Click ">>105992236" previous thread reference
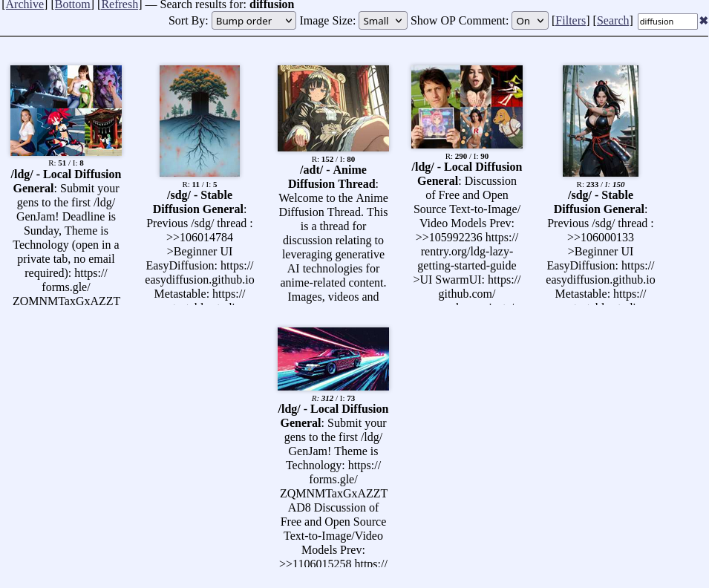Viewport: 709px width, 588px height. point(448,238)
